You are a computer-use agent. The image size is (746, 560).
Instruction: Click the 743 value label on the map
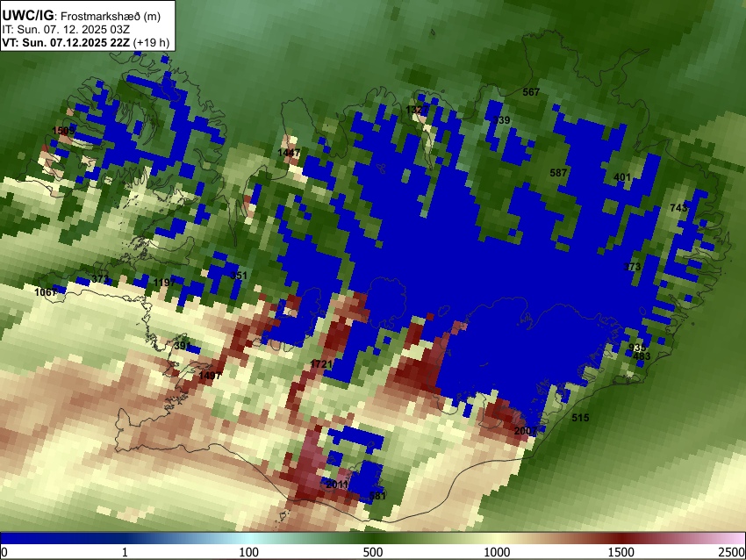coord(678,207)
